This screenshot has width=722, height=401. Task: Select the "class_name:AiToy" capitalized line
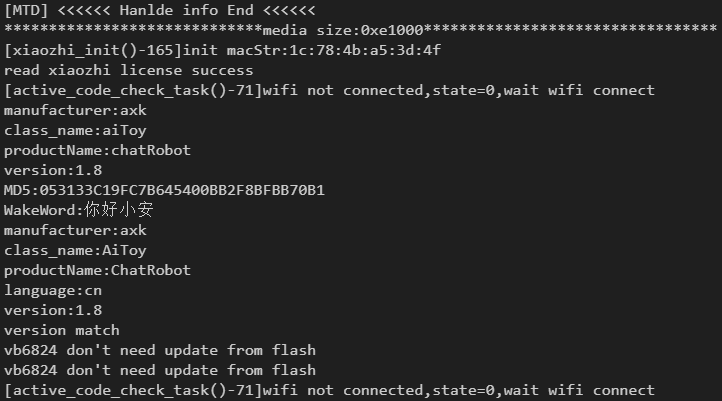[75, 250]
